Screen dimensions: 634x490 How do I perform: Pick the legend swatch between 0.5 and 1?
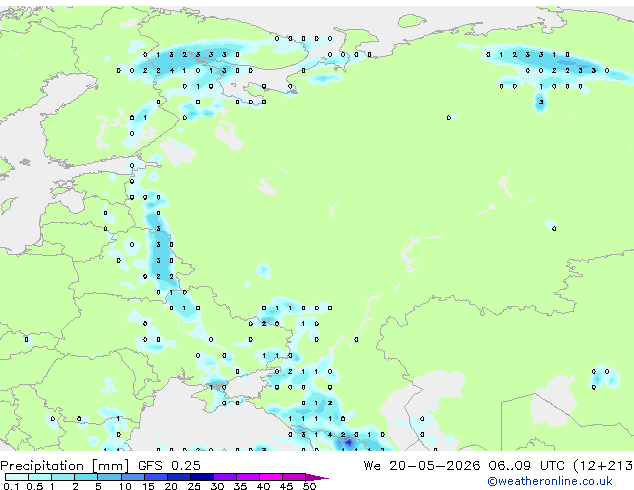tap(40, 477)
